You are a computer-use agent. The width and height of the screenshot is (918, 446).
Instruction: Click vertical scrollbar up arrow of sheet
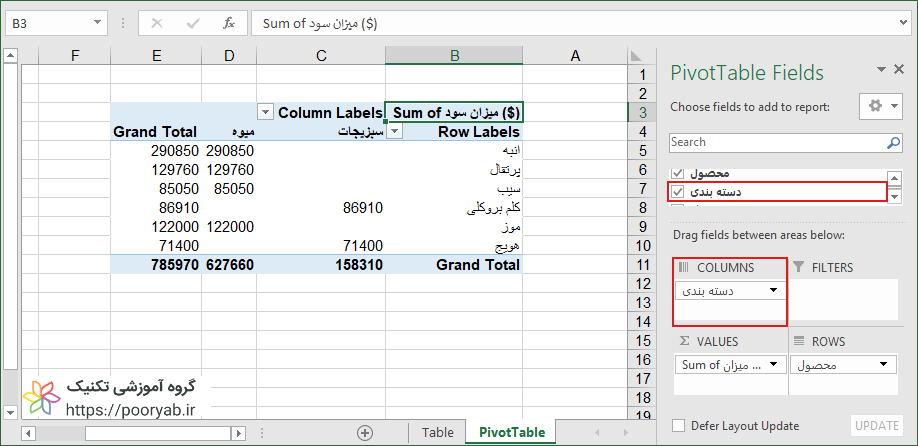click(x=11, y=56)
